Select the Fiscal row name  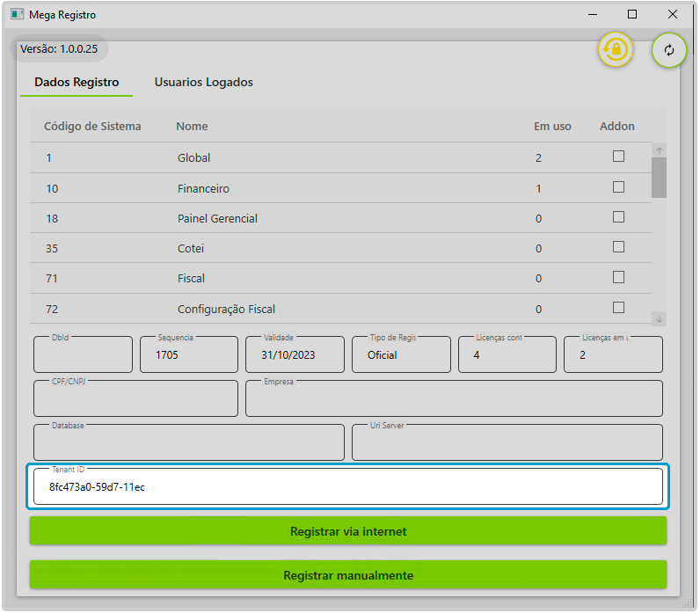(x=191, y=279)
